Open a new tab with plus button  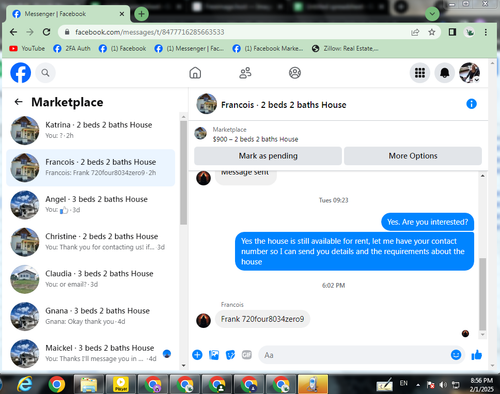point(141,14)
